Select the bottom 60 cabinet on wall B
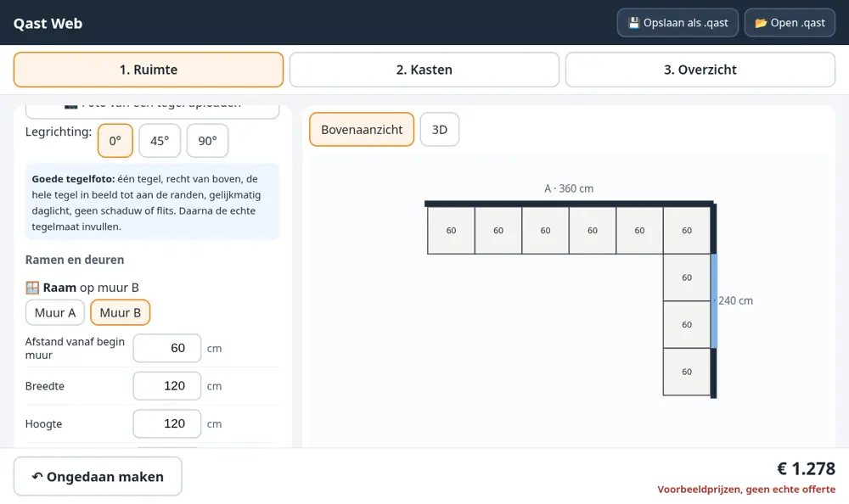849x504 pixels. tap(687, 372)
